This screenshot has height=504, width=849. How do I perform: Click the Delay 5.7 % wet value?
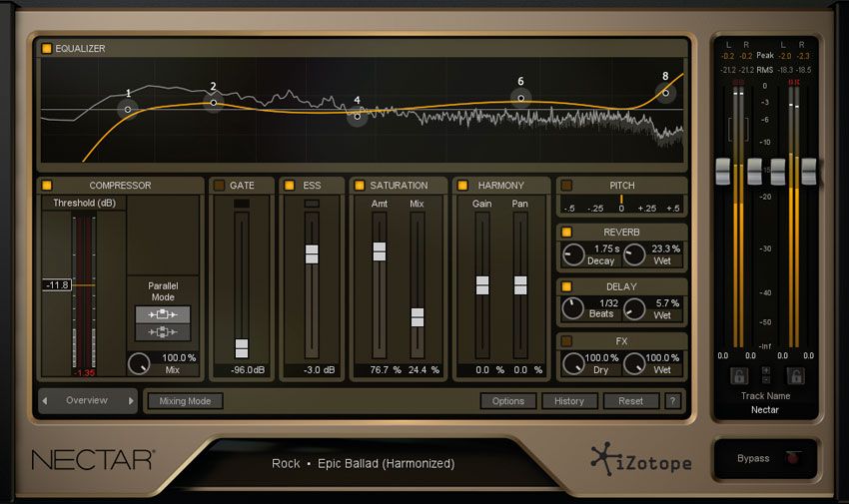tap(667, 302)
